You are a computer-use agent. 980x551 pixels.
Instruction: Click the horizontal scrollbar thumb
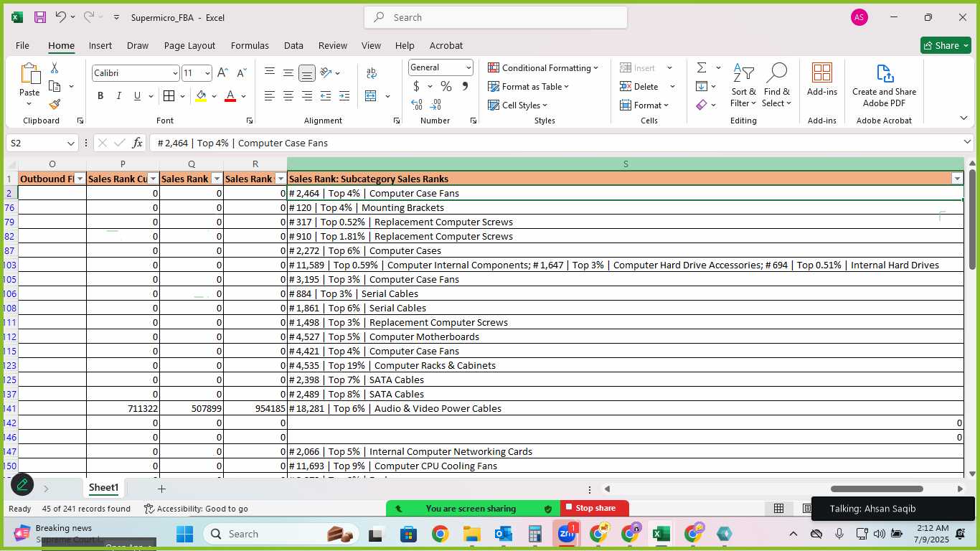point(877,489)
